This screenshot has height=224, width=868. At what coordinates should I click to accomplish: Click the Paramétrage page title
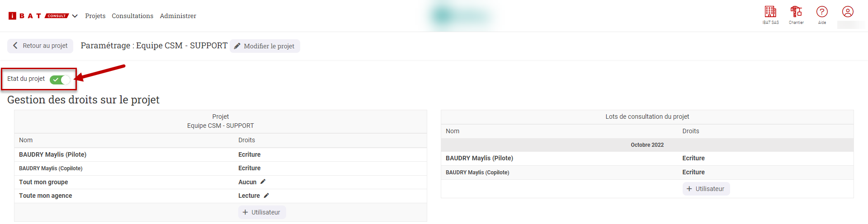pos(154,46)
